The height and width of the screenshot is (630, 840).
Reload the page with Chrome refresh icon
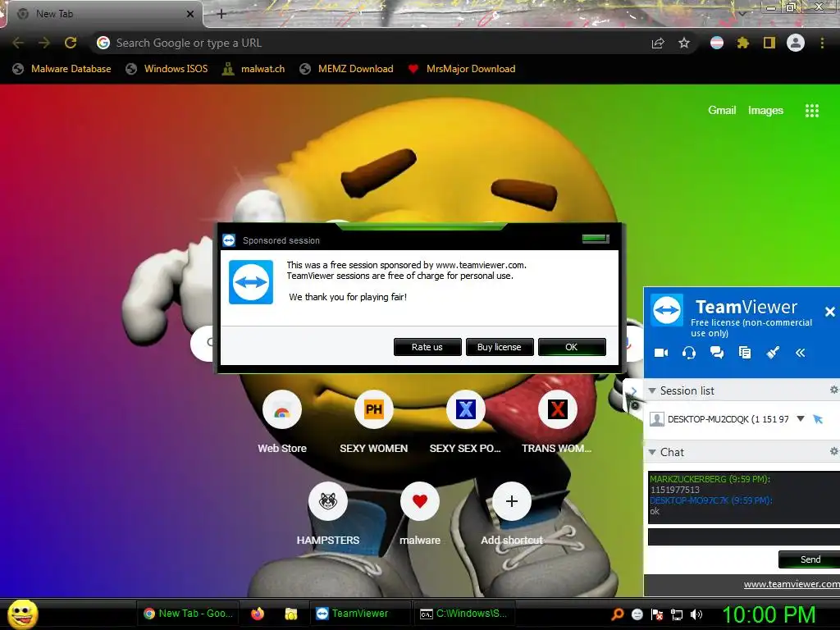71,43
